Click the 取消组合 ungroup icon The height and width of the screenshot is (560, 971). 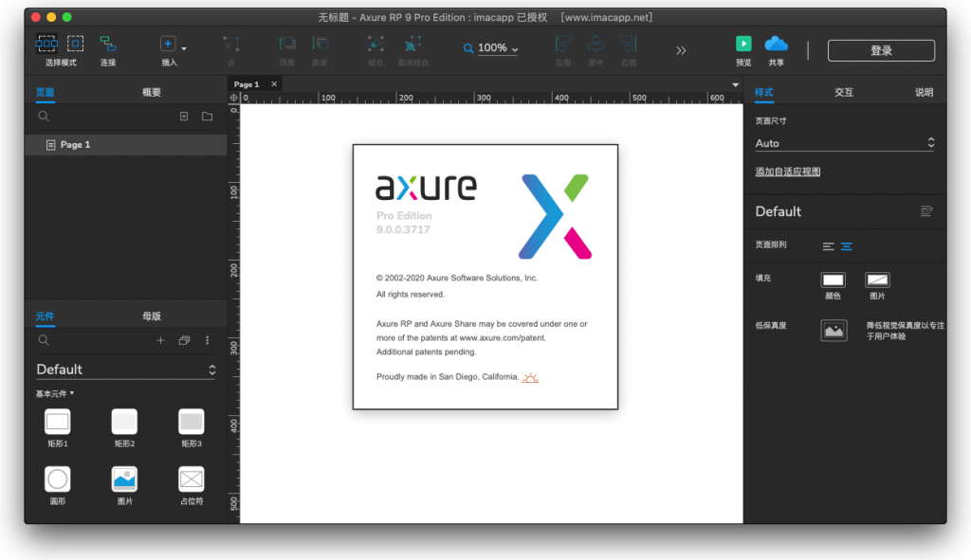point(412,44)
